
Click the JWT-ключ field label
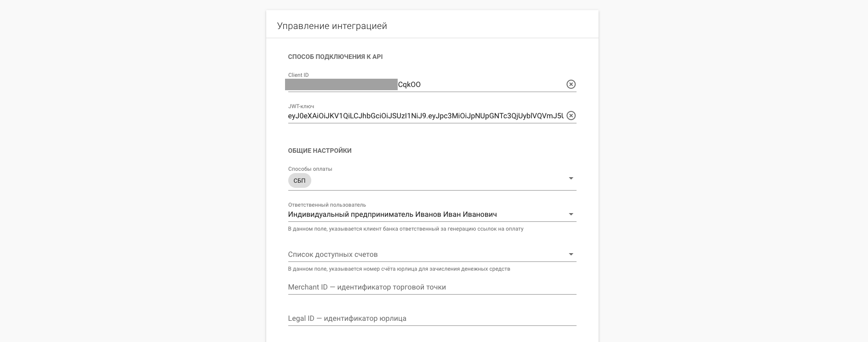pos(301,106)
